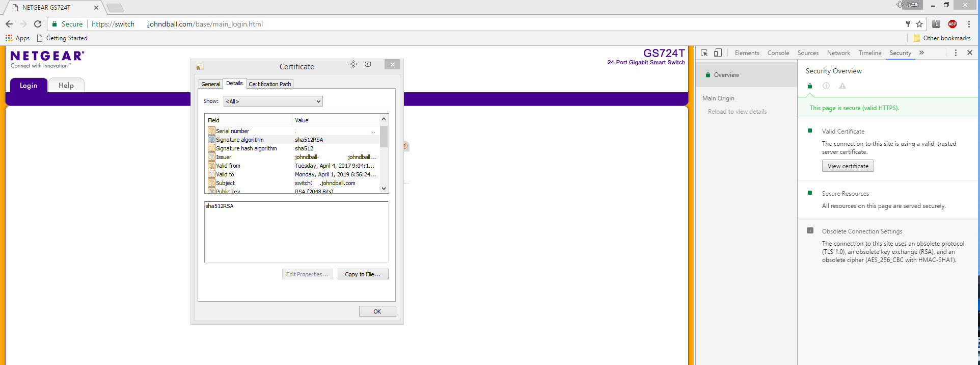Open the Show <All> dropdown

coord(273,101)
